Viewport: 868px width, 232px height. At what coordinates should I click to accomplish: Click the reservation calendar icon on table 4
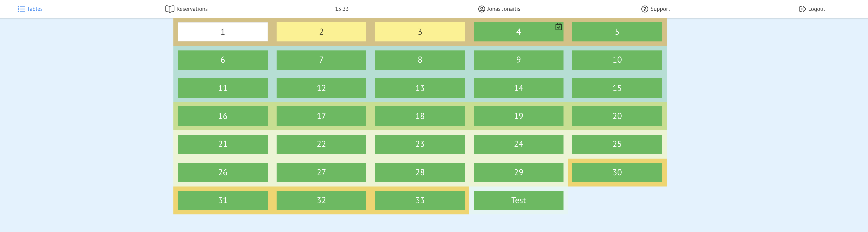coord(558,27)
